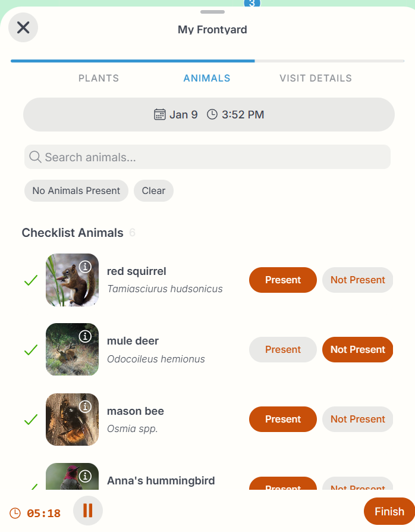The image size is (415, 532).
Task: Select the No Animals Present chip
Action: [76, 190]
